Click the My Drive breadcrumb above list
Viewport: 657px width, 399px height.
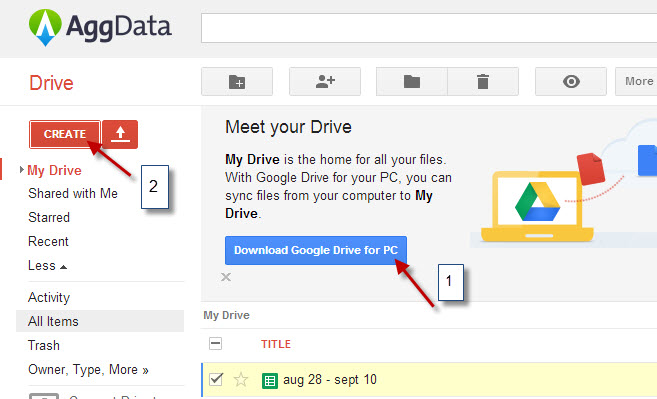226,315
